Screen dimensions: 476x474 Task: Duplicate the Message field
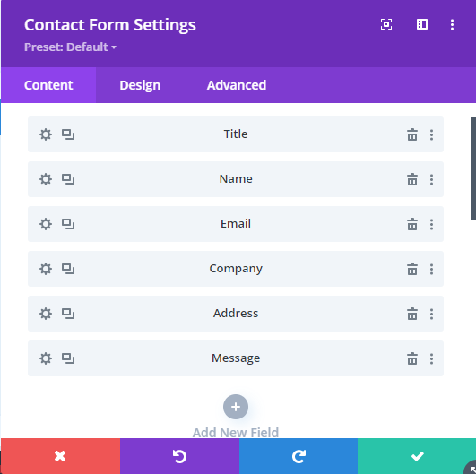tap(68, 358)
